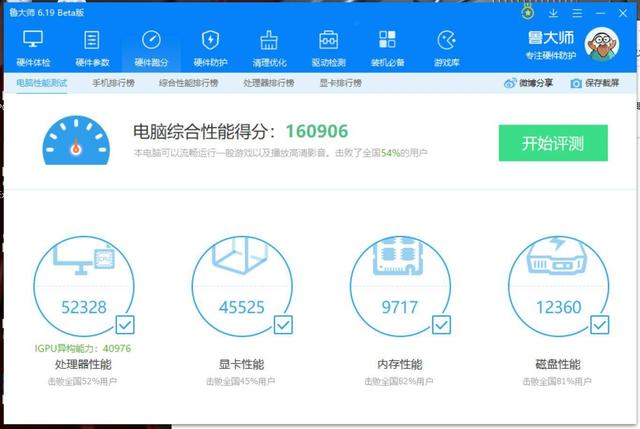Uncheck the 磁盘性能 test checkbox
The image size is (640, 429).
600,325
